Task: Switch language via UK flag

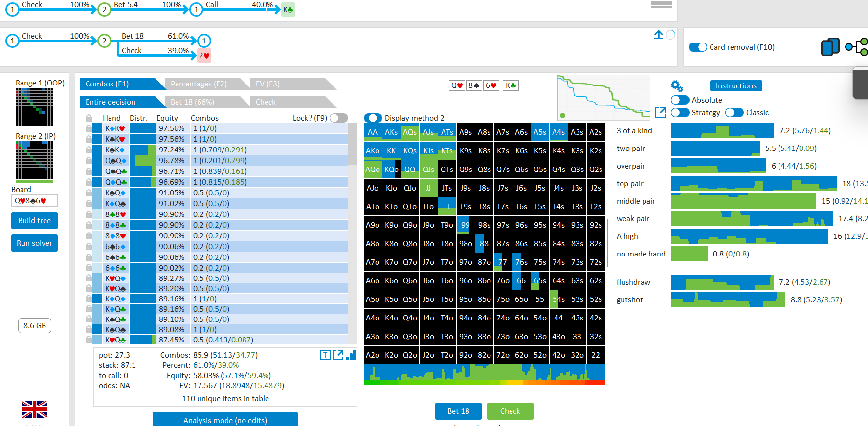Action: coord(34,409)
